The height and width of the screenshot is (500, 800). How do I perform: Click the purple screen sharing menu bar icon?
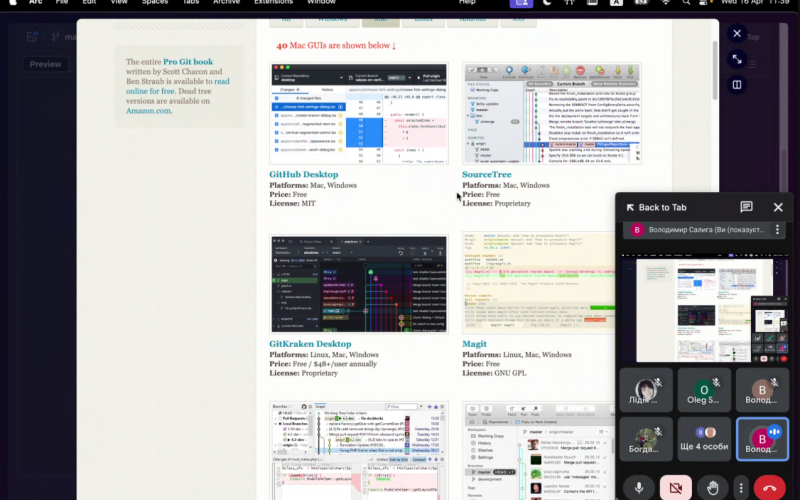point(521,3)
